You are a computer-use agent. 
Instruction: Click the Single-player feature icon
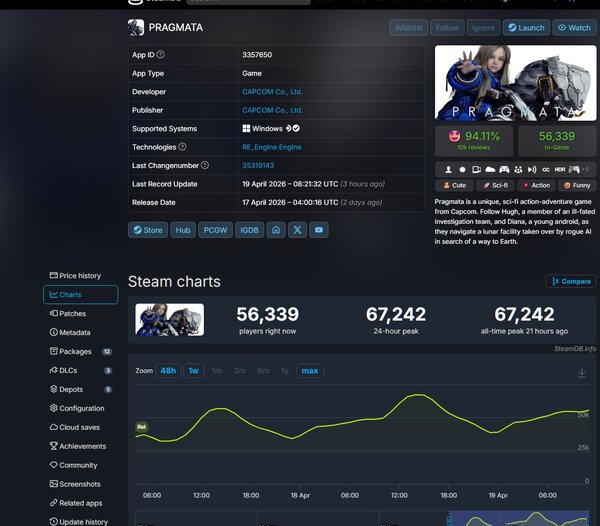point(448,169)
